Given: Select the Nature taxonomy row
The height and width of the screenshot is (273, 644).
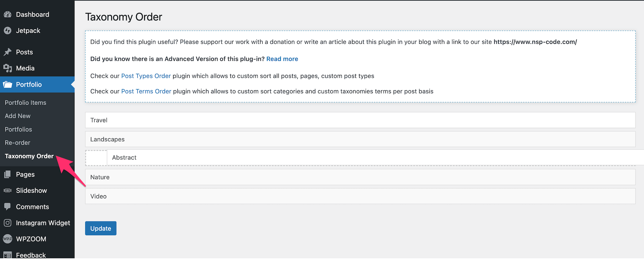Looking at the screenshot, I should click(x=360, y=177).
